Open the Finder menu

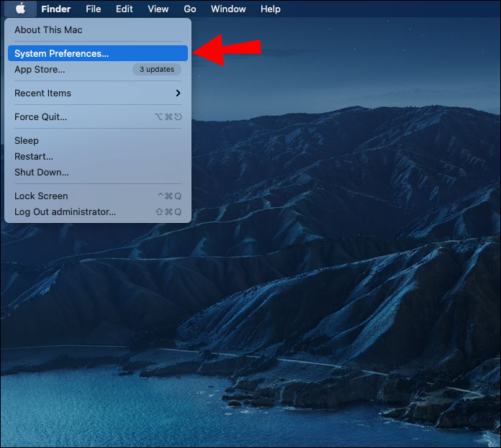click(56, 9)
